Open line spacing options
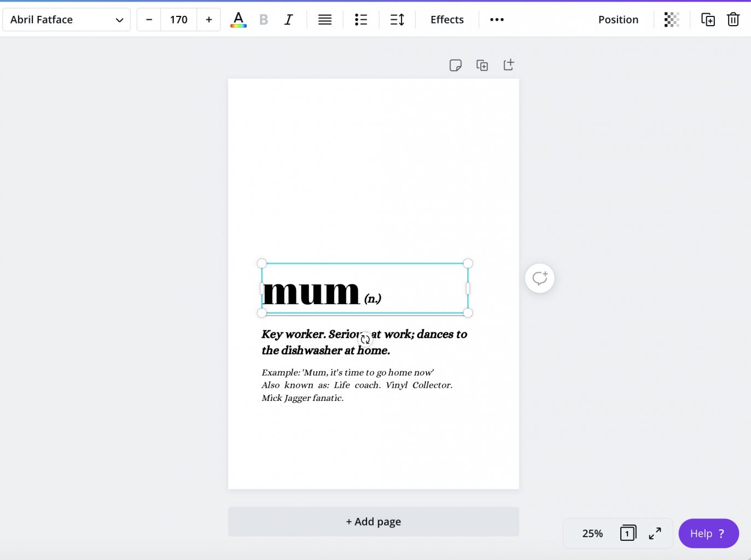Viewport: 751px width, 560px height. click(x=397, y=20)
